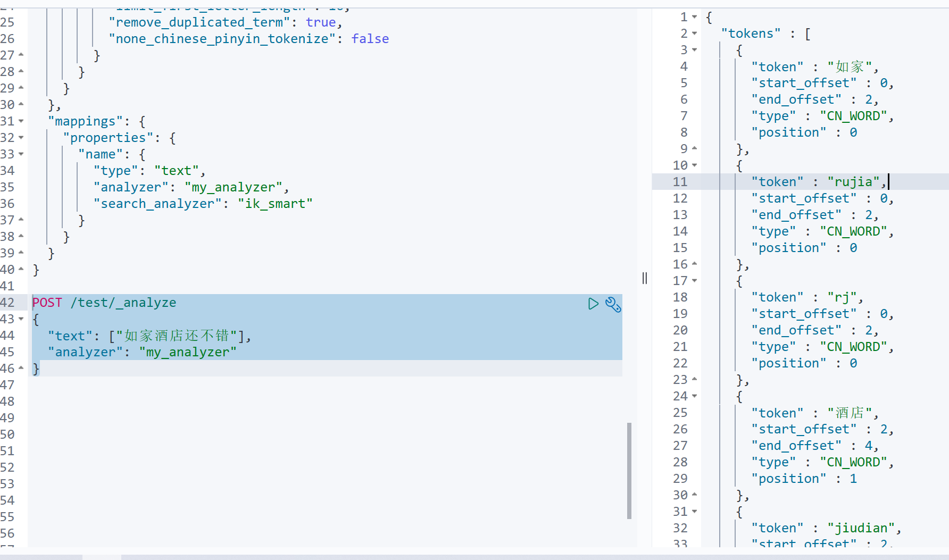This screenshot has height=560, width=949.
Task: Collapse response fold at line 10
Action: coord(694,165)
